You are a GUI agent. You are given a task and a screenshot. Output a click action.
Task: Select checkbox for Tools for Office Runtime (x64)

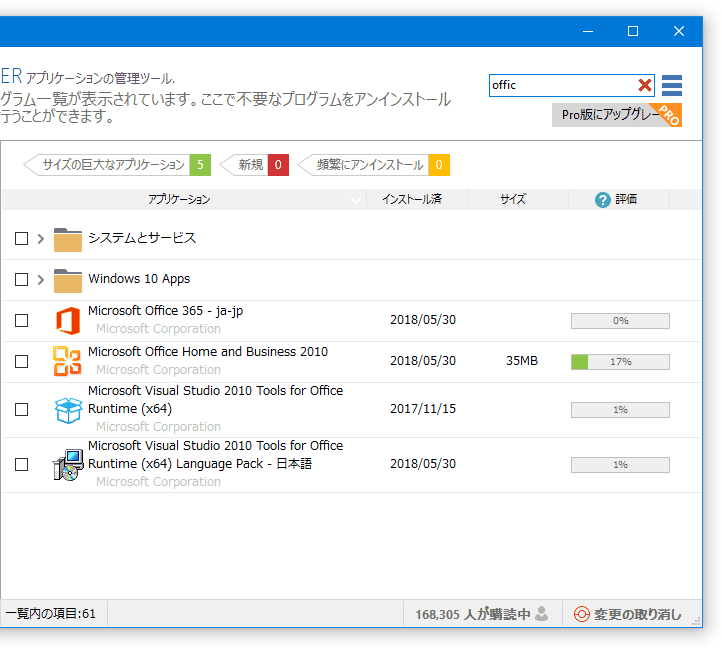(x=22, y=409)
